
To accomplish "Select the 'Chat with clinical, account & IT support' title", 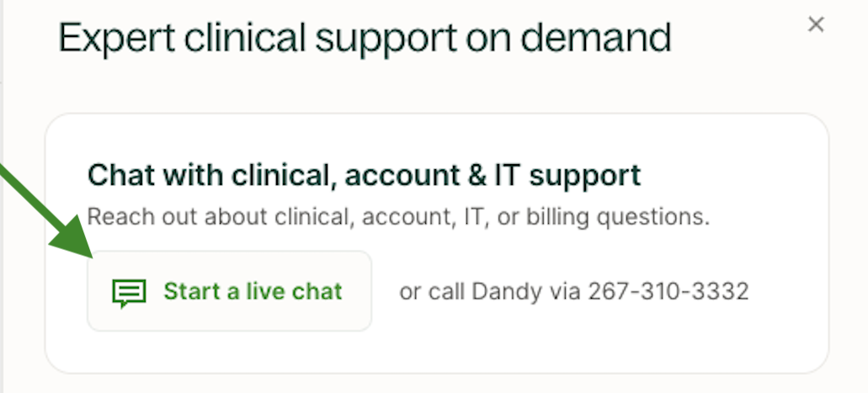I will [364, 175].
